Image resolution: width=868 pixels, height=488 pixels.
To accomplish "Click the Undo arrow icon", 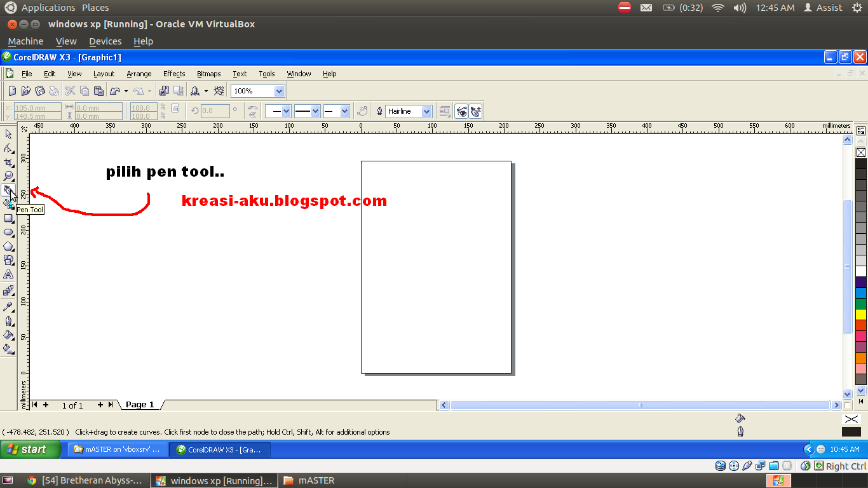I will (115, 91).
